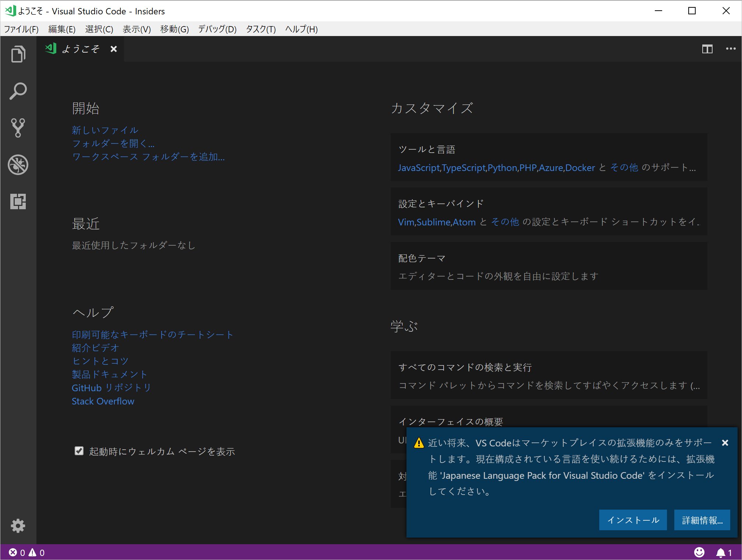
Task: Click the PHP language link
Action: click(x=528, y=168)
